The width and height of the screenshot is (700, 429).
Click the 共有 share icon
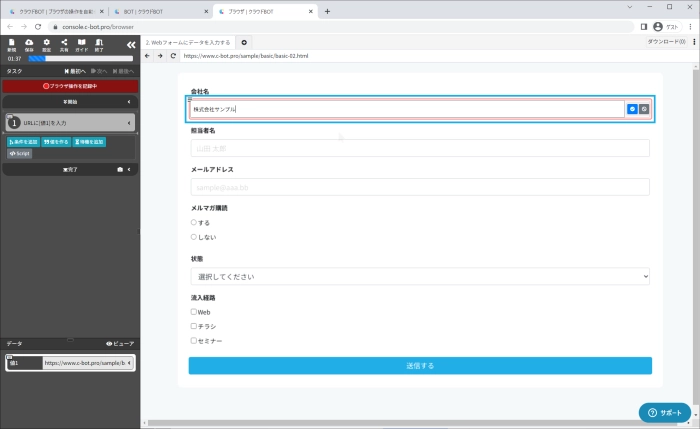[64, 44]
